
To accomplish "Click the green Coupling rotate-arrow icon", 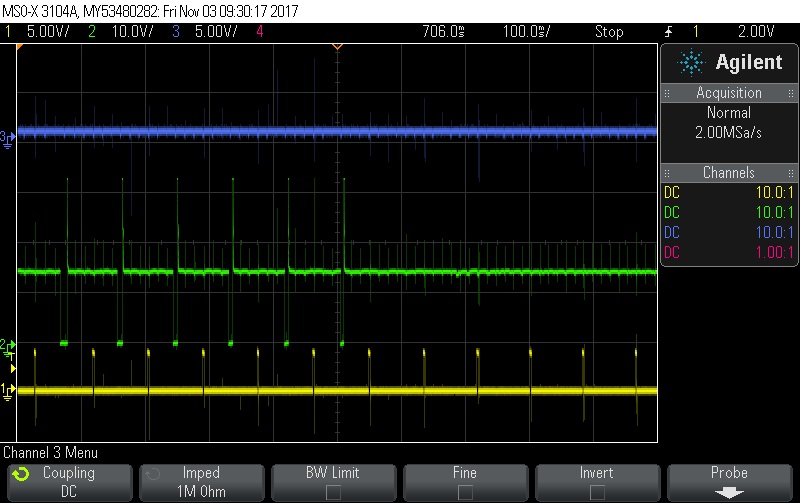I will tap(22, 473).
